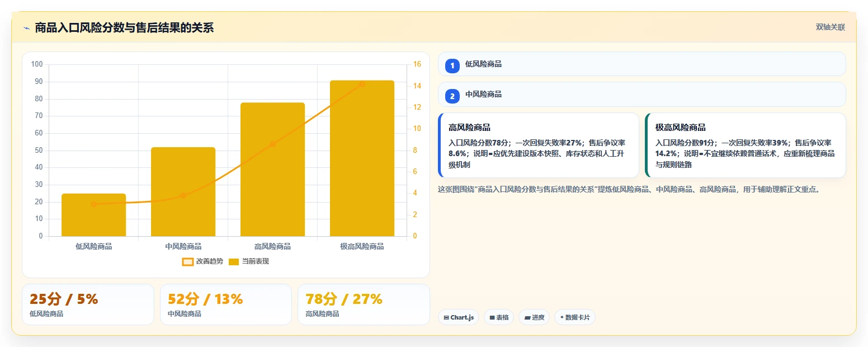Click the trend line point on 中风险商品 bar
Screen dimensions: 868x347
pyautogui.click(x=183, y=195)
